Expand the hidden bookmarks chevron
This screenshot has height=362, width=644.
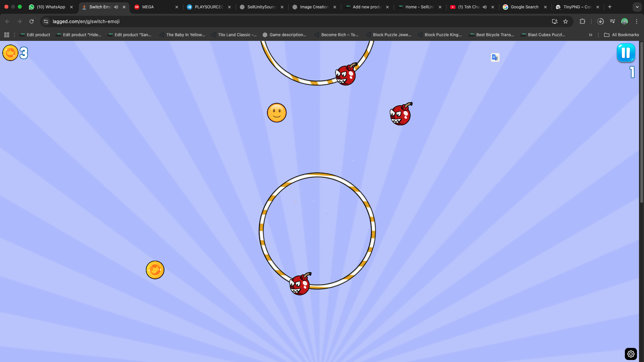point(590,35)
